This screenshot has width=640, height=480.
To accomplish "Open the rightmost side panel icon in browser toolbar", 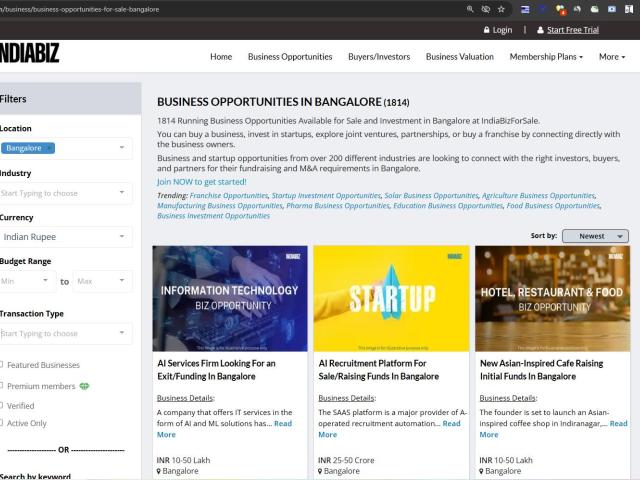I will [629, 9].
